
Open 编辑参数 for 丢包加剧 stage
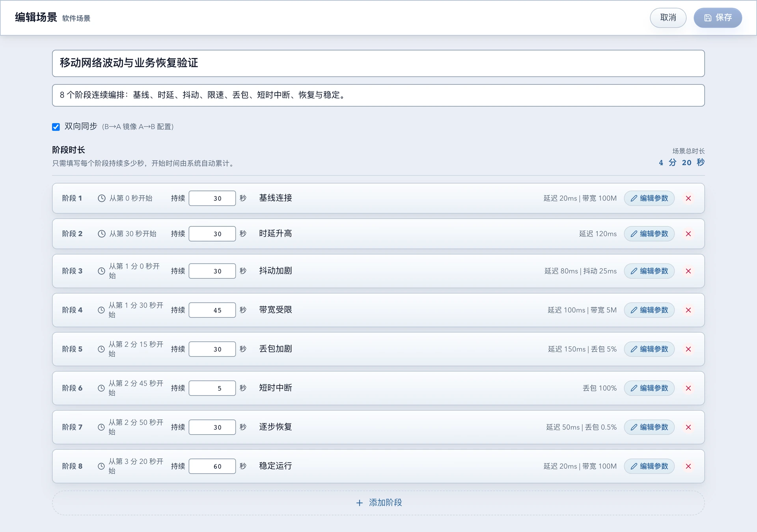point(649,349)
